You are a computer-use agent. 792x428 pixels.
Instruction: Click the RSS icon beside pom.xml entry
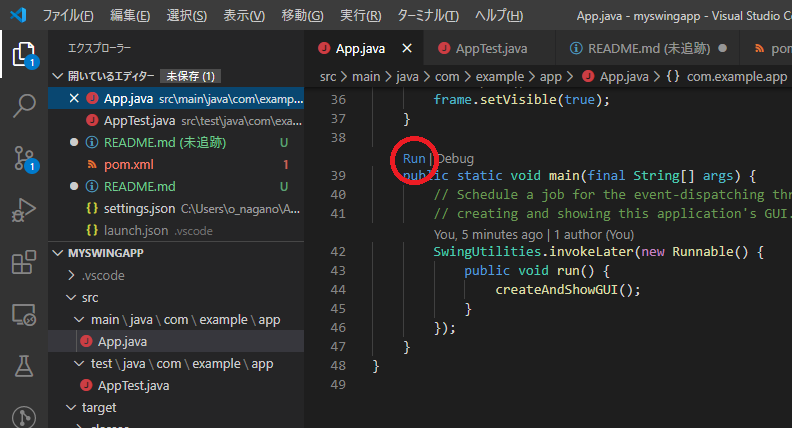coord(92,164)
